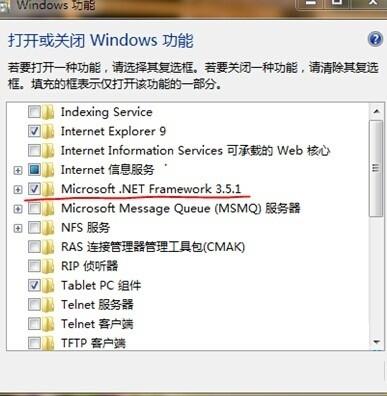387x396 pixels.
Task: Uncheck the Internet Explorer 9 checkbox
Action: pyautogui.click(x=34, y=131)
